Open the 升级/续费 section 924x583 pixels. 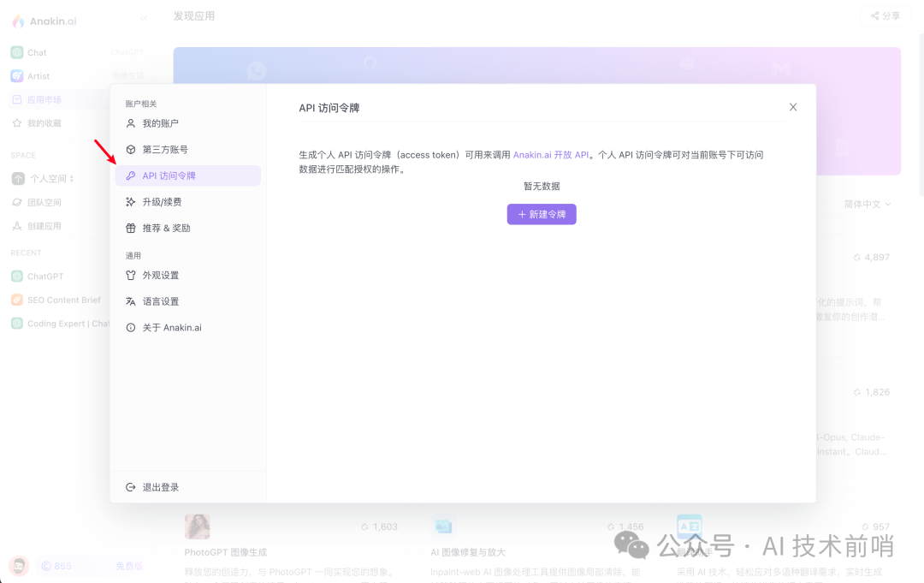pyautogui.click(x=187, y=201)
